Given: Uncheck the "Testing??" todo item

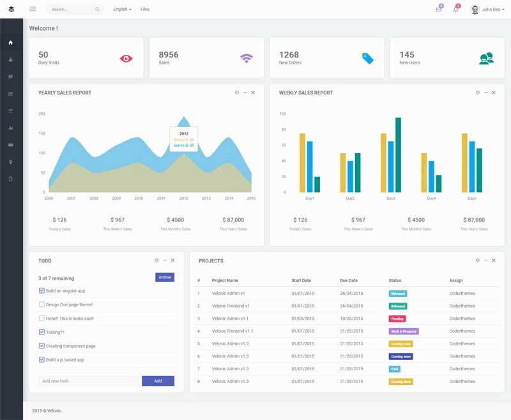Looking at the screenshot, I should [42, 332].
